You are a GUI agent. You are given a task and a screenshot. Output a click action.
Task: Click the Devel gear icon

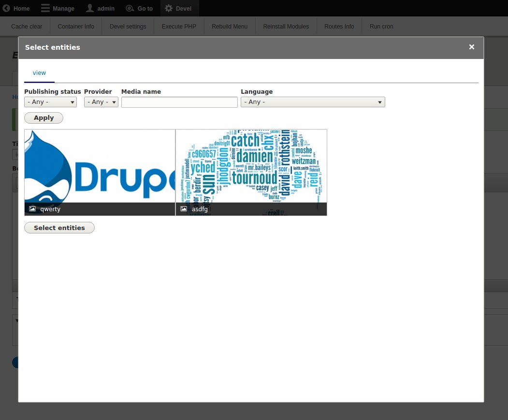point(168,8)
